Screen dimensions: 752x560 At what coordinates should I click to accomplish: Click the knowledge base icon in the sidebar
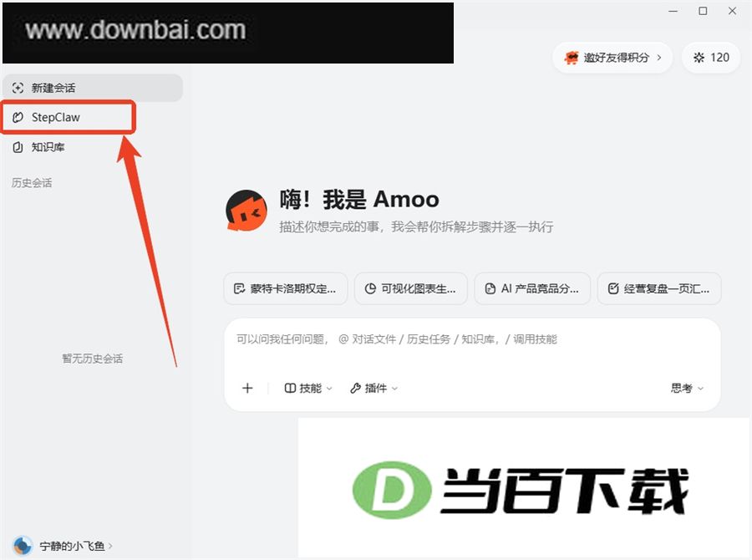click(18, 147)
